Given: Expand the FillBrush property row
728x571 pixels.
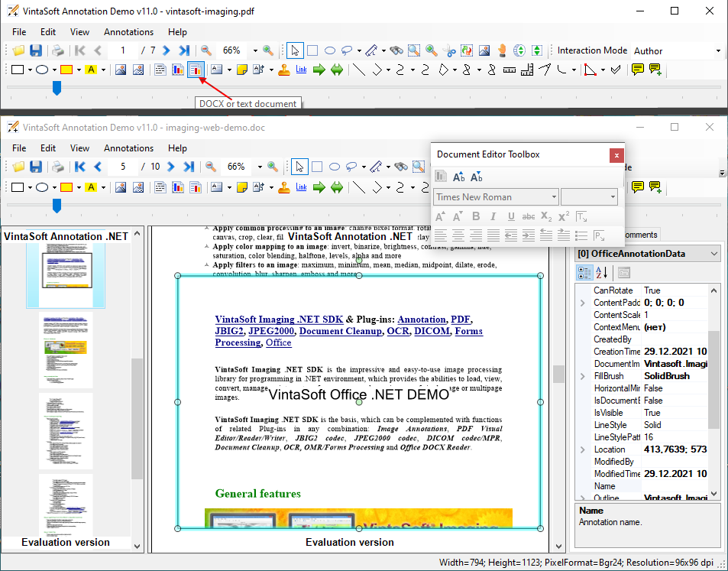Looking at the screenshot, I should coord(584,376).
